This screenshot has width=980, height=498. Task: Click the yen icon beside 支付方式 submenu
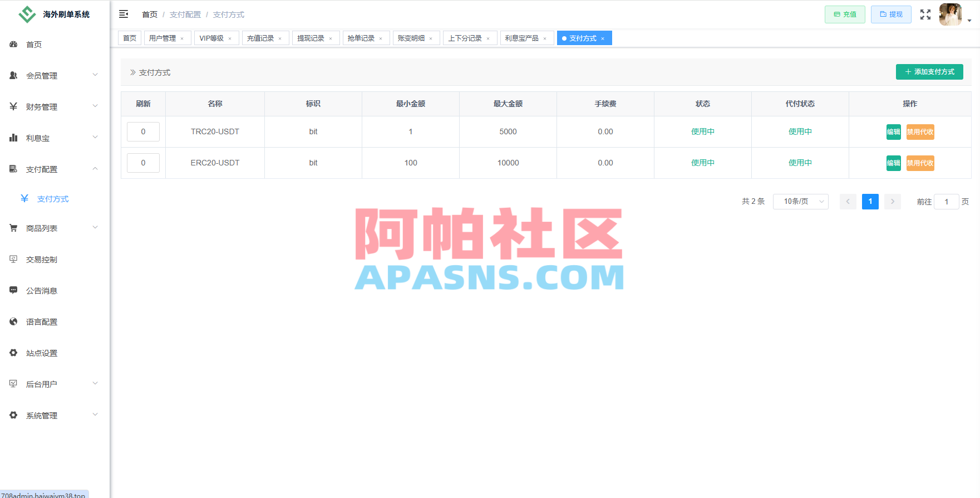tap(24, 198)
